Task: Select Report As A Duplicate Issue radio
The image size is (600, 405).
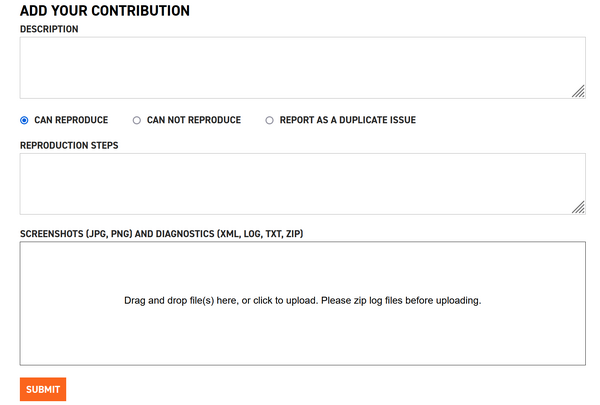Action: 269,120
